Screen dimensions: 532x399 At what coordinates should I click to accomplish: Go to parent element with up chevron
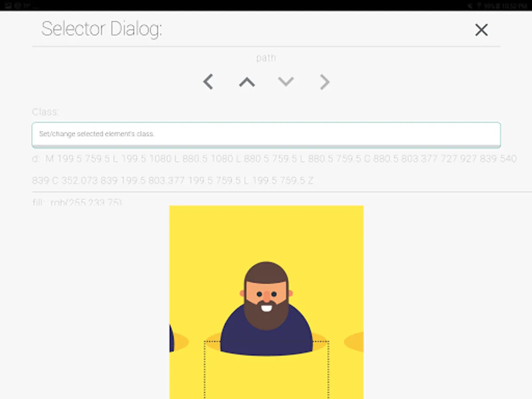pyautogui.click(x=247, y=82)
